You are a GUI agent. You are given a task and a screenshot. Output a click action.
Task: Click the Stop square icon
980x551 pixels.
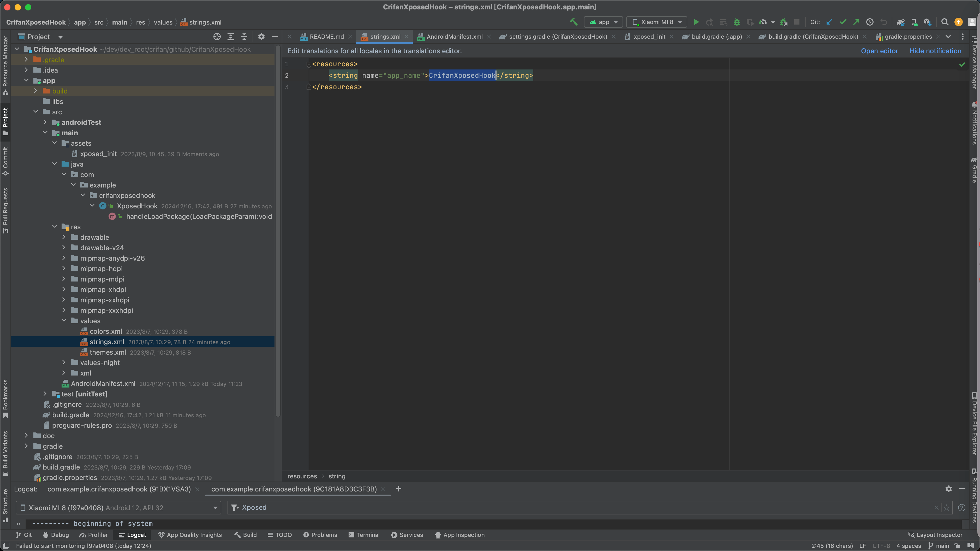point(797,22)
